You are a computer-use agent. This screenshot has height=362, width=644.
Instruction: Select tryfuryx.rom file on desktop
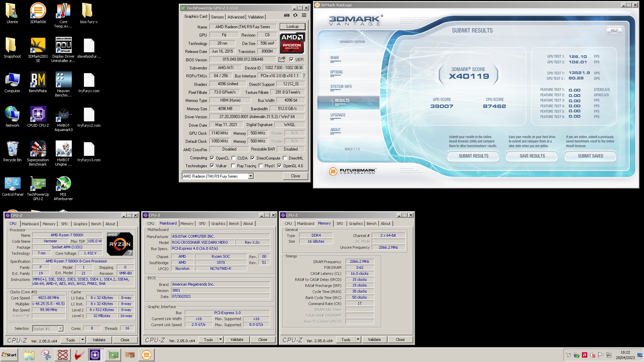coord(89,82)
